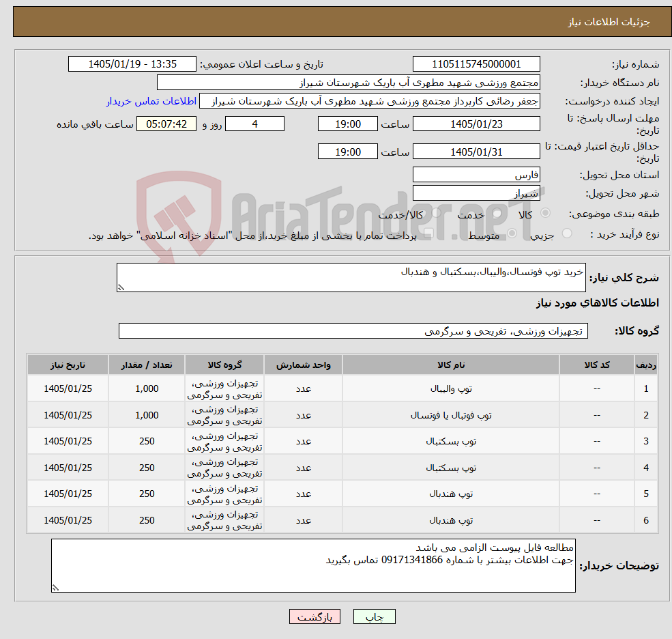Click the resize grip of توضیحات خریدار textarea
The height and width of the screenshot is (639, 672).
55,588
